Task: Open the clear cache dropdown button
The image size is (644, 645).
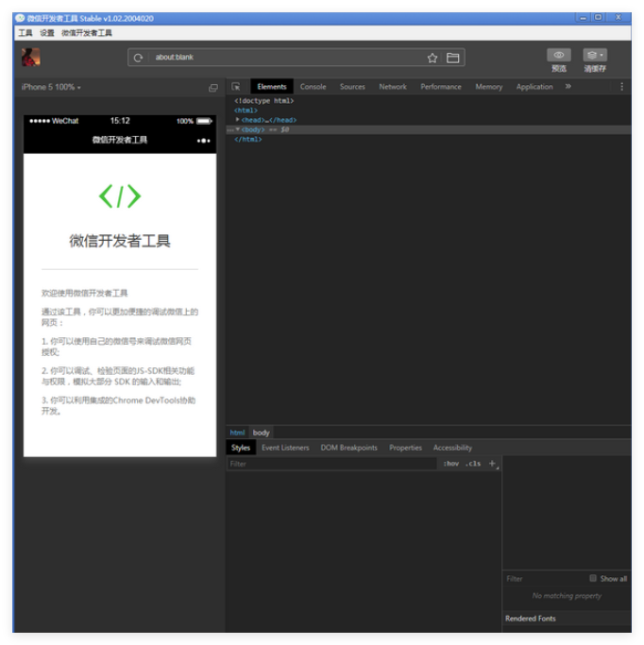Action: (x=595, y=55)
